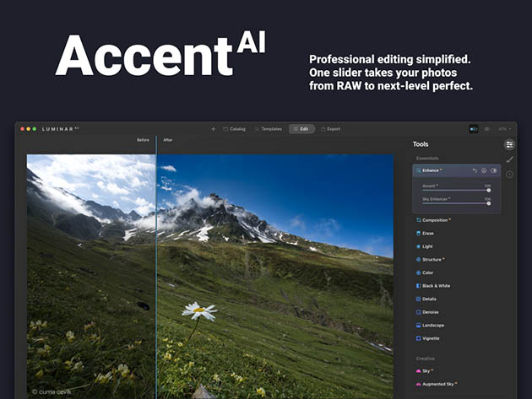
Task: Expand the Composition tool
Action: [437, 220]
